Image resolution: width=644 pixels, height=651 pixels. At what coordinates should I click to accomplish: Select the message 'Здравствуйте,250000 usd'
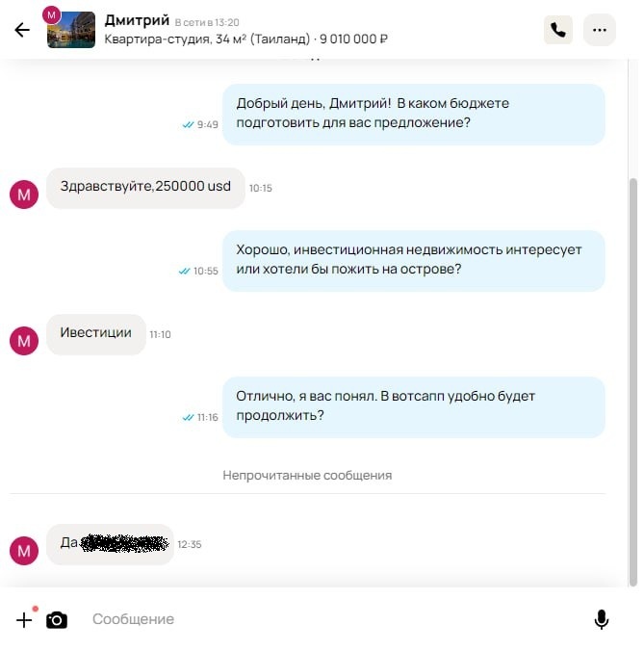coord(145,188)
